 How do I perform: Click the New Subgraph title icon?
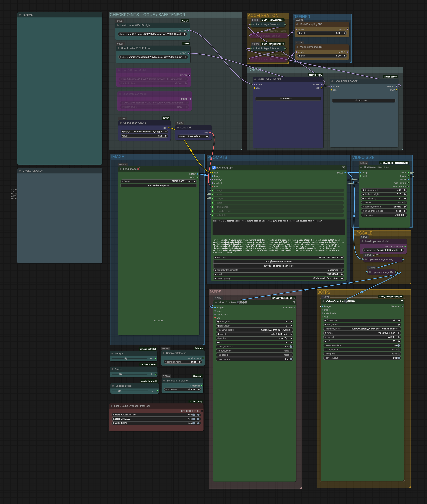tap(214, 168)
